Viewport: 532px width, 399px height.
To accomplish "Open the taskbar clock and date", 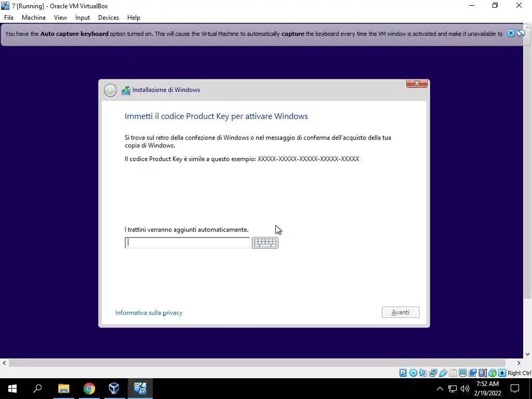I will click(x=487, y=389).
